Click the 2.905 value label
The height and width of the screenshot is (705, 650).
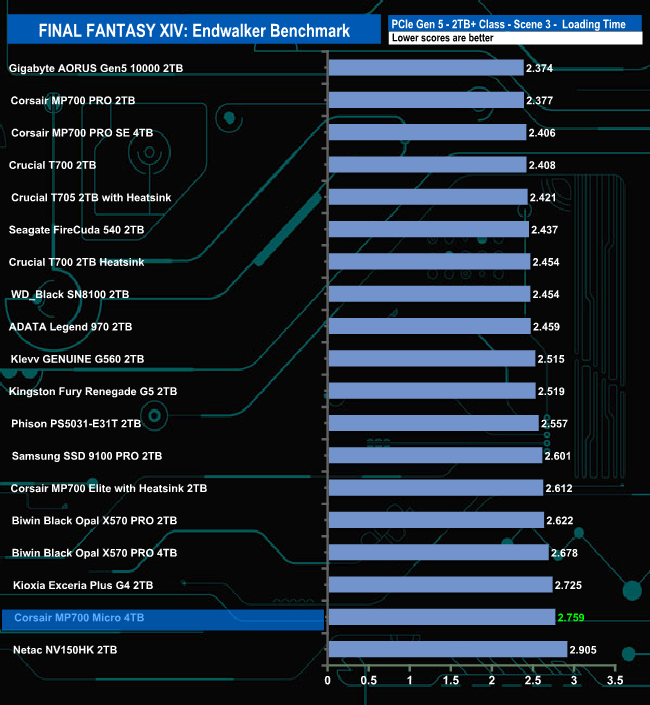583,650
